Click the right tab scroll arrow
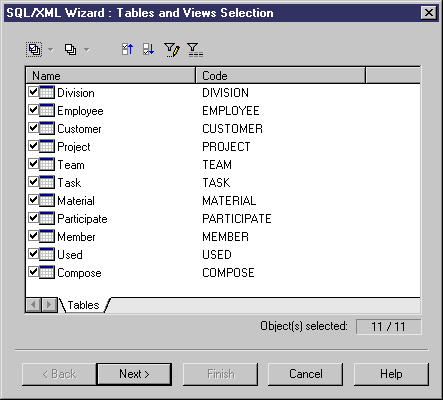The height and width of the screenshot is (400, 443). [49, 305]
